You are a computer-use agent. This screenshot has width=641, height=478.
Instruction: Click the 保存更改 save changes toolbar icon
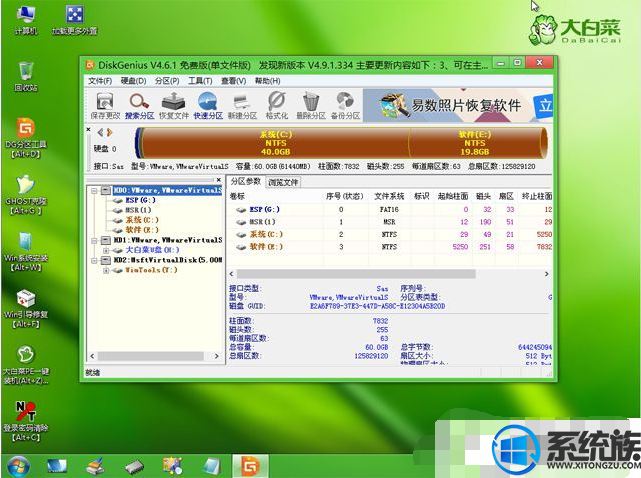coord(105,105)
